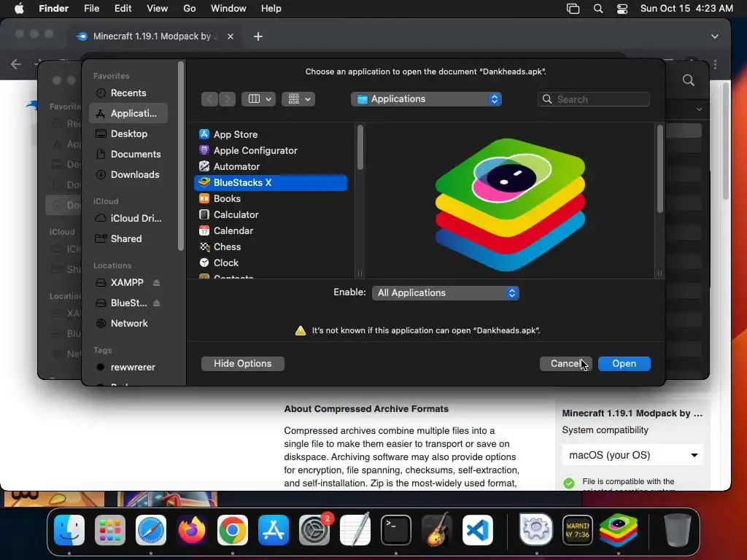Go to Documents in dialog sidebar
Image resolution: width=747 pixels, height=560 pixels.
[x=128, y=155]
